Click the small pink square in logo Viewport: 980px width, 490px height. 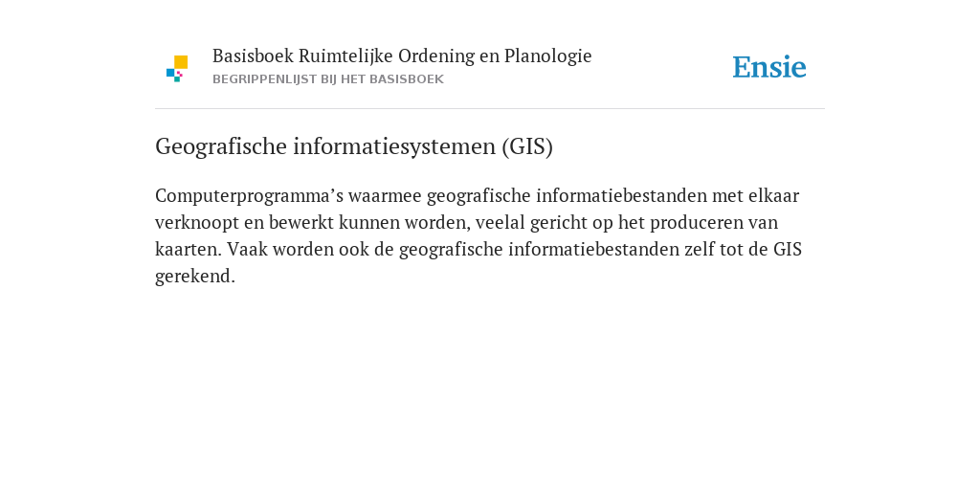[180, 74]
